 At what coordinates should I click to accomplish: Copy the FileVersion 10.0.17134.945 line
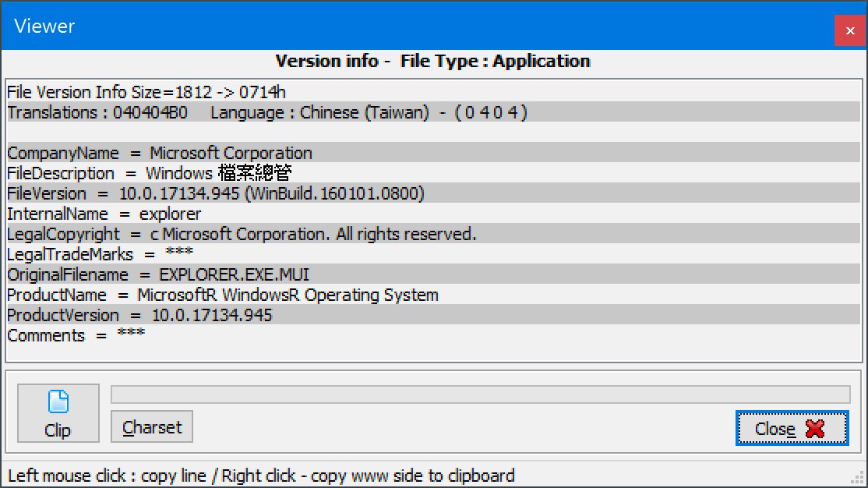click(x=434, y=193)
